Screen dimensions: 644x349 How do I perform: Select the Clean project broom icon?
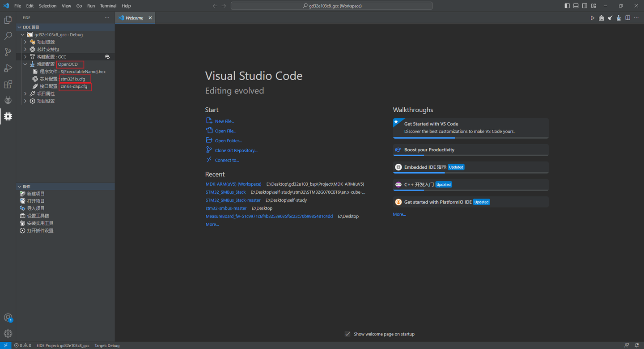pyautogui.click(x=610, y=17)
